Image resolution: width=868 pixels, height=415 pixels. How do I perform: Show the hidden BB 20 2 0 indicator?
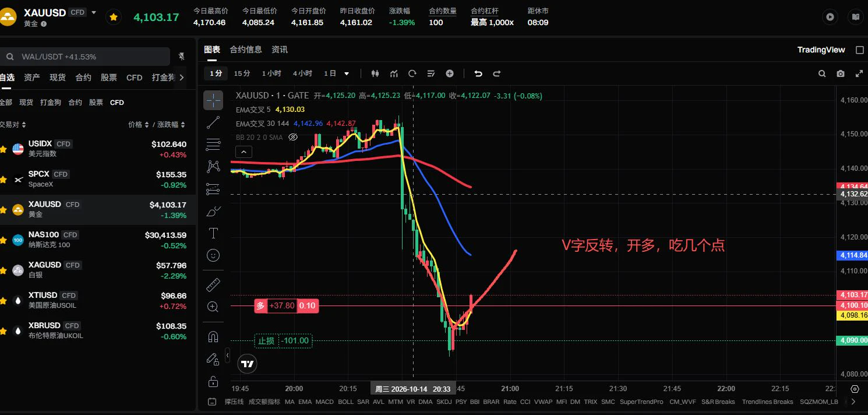click(294, 137)
